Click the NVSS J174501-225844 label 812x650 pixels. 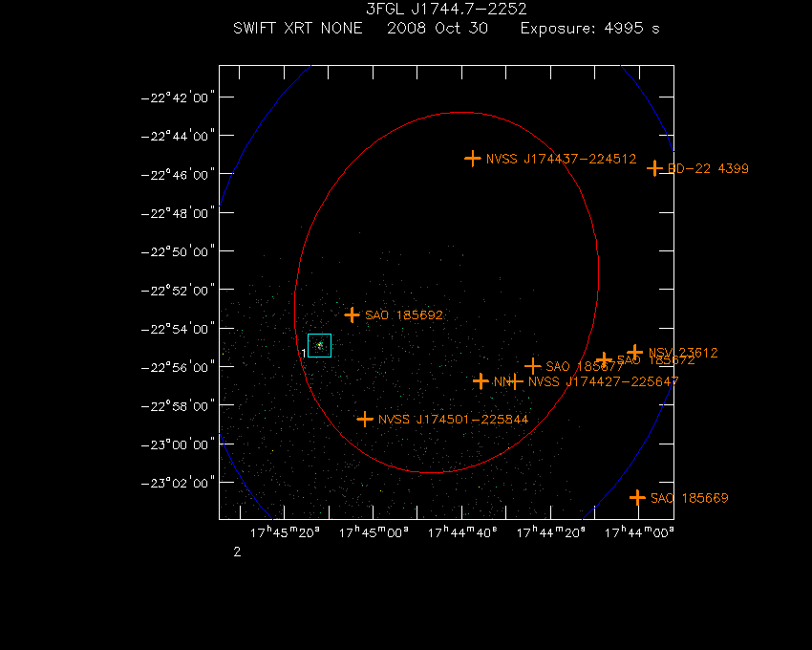click(x=453, y=420)
